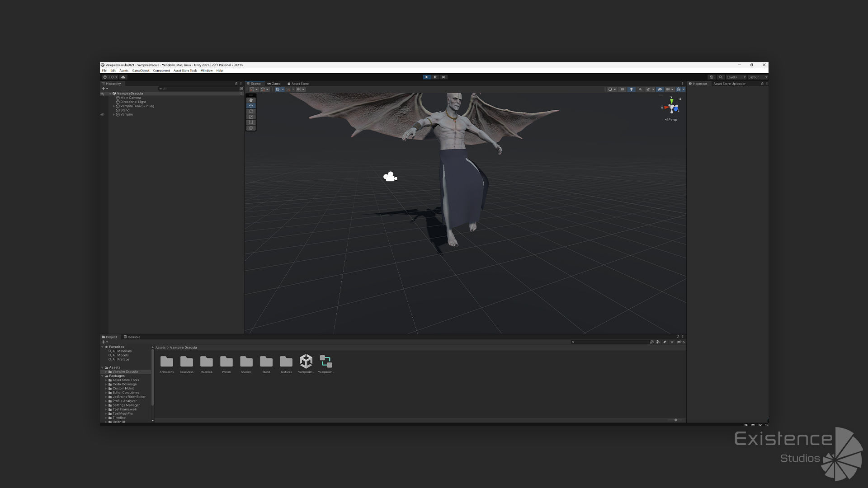868x488 pixels.
Task: Select the Scale tool in scene toolbar
Action: point(251,117)
